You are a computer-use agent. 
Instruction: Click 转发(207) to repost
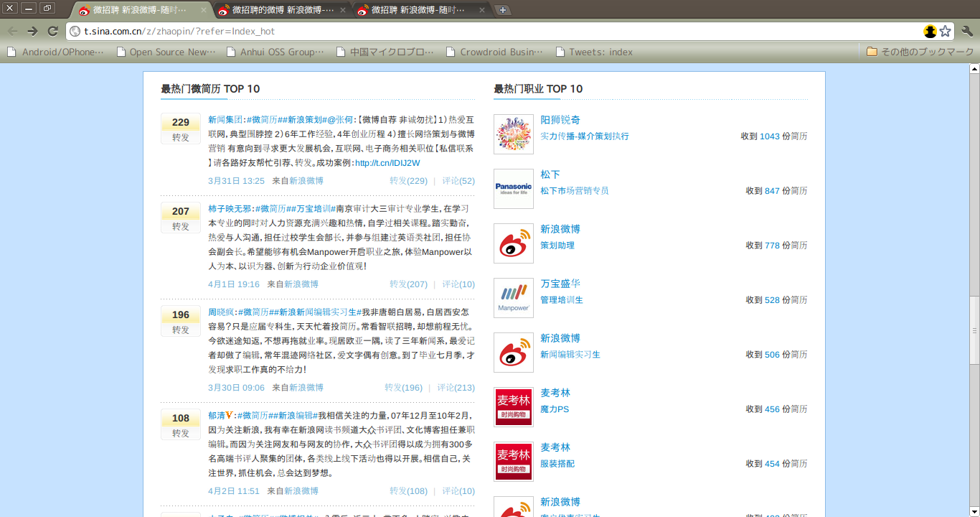408,284
